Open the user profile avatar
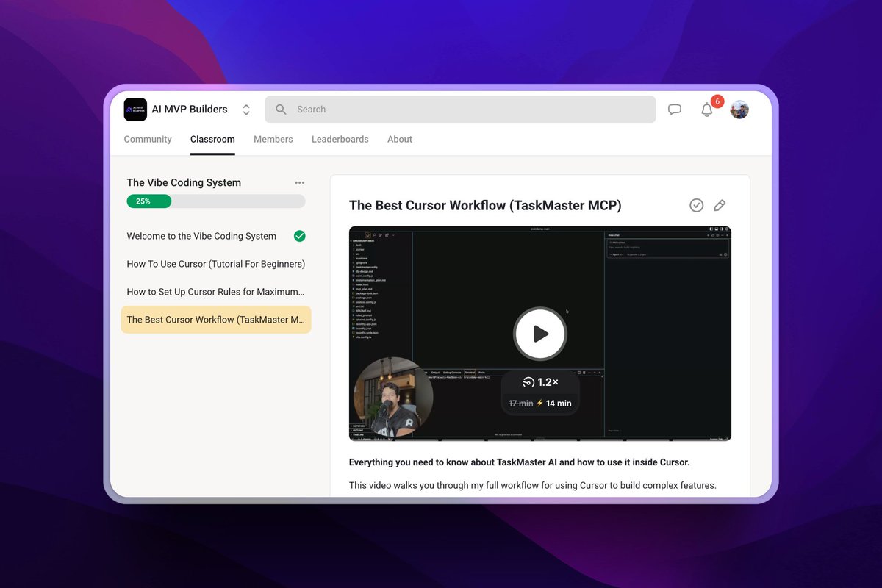This screenshot has height=588, width=882. click(739, 110)
